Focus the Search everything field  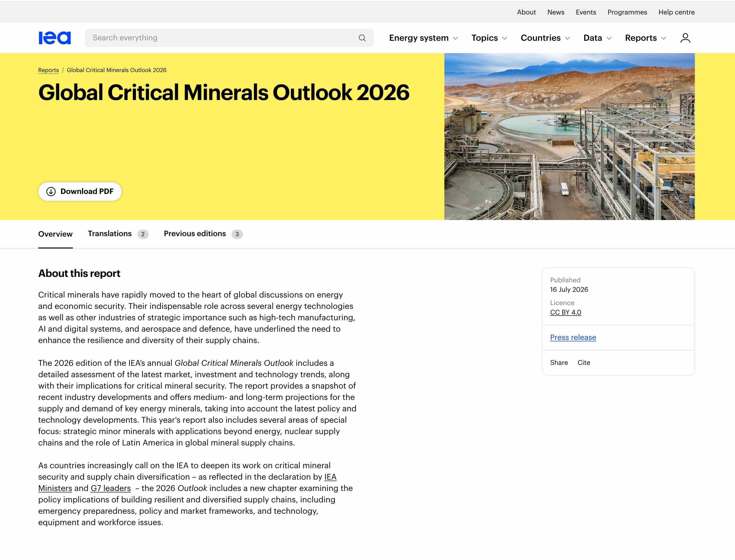coord(229,38)
